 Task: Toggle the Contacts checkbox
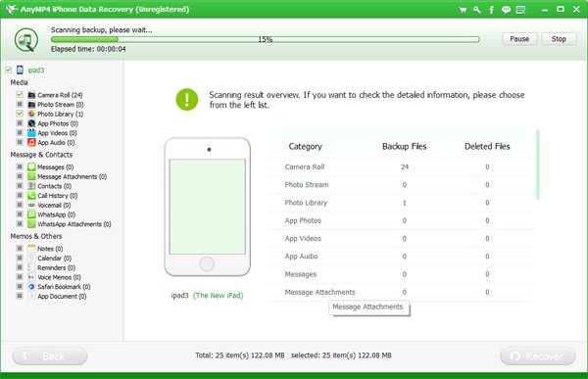click(x=20, y=185)
